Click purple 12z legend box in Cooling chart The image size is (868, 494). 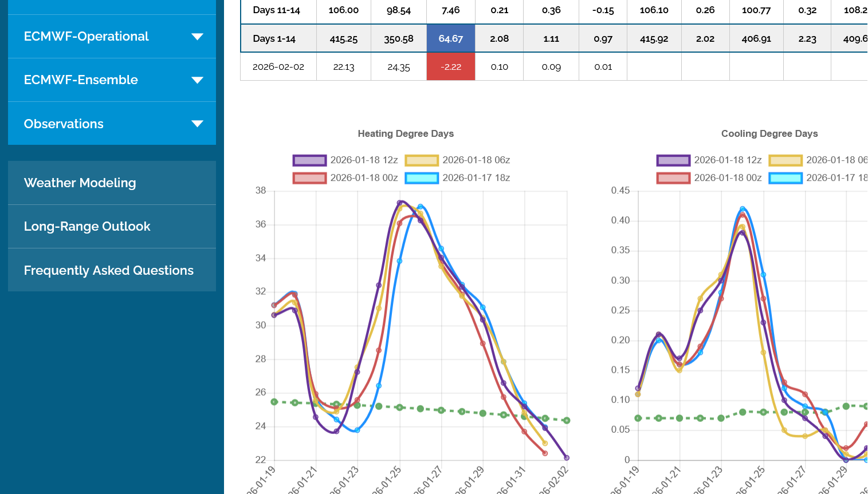(673, 160)
